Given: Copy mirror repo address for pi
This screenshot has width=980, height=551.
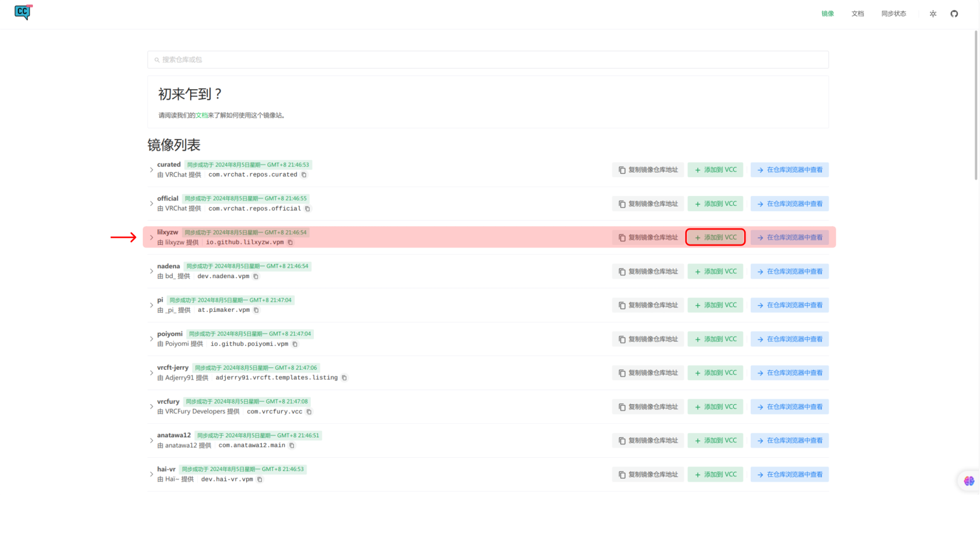Looking at the screenshot, I should coord(648,305).
